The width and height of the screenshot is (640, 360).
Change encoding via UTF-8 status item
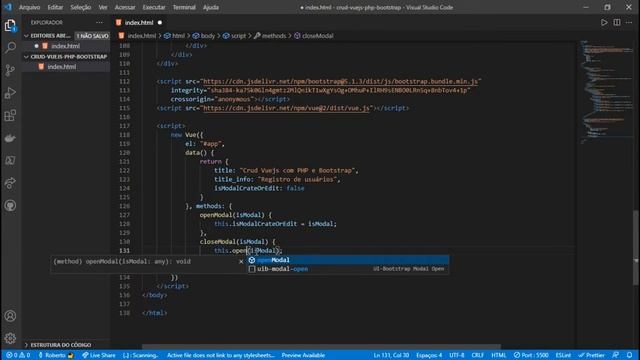click(457, 355)
